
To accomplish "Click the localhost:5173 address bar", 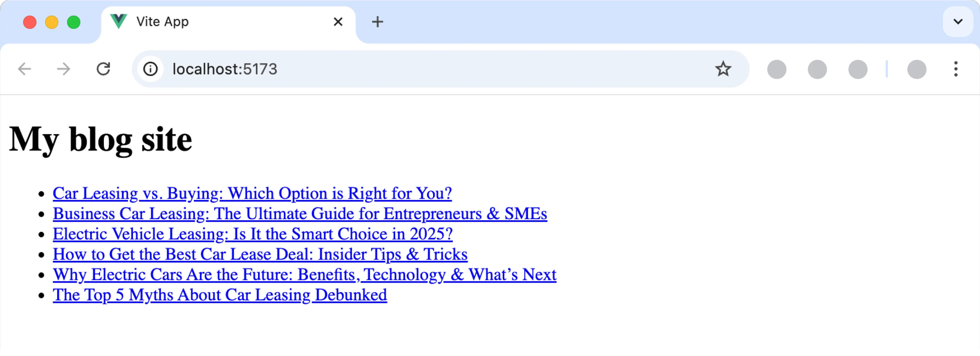I will (419, 69).
